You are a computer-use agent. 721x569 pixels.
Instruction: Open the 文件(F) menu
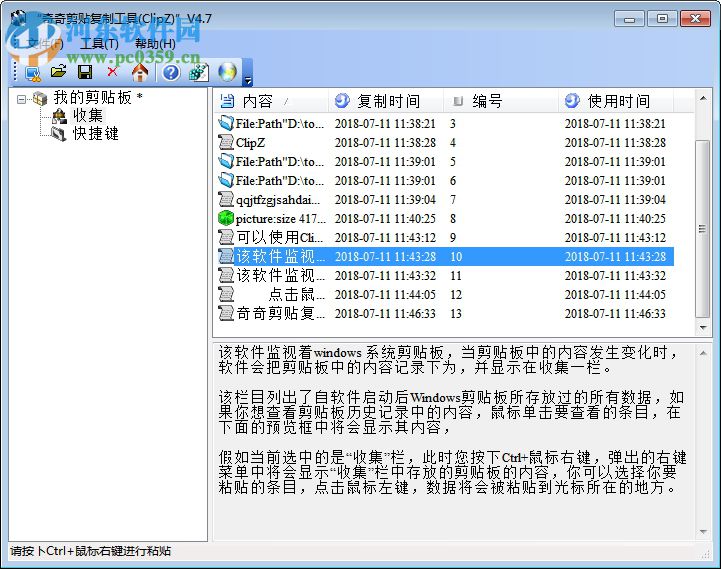[45, 44]
